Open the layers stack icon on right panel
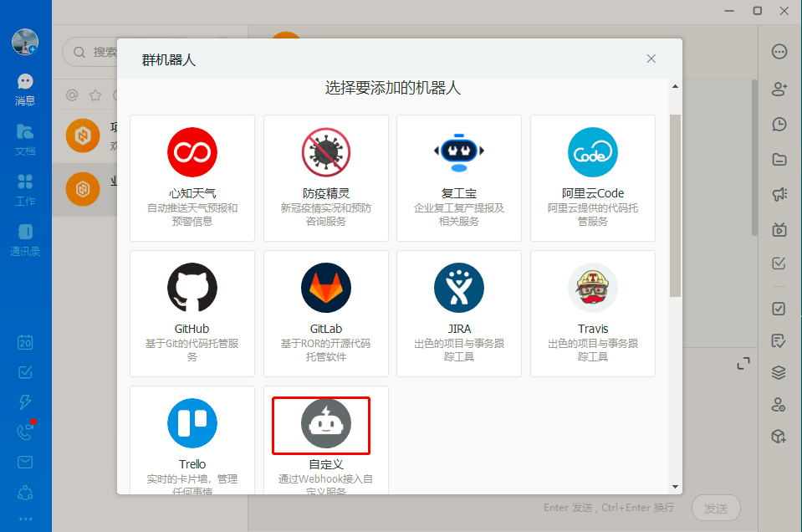Screen dimensions: 802x532 tap(779, 372)
